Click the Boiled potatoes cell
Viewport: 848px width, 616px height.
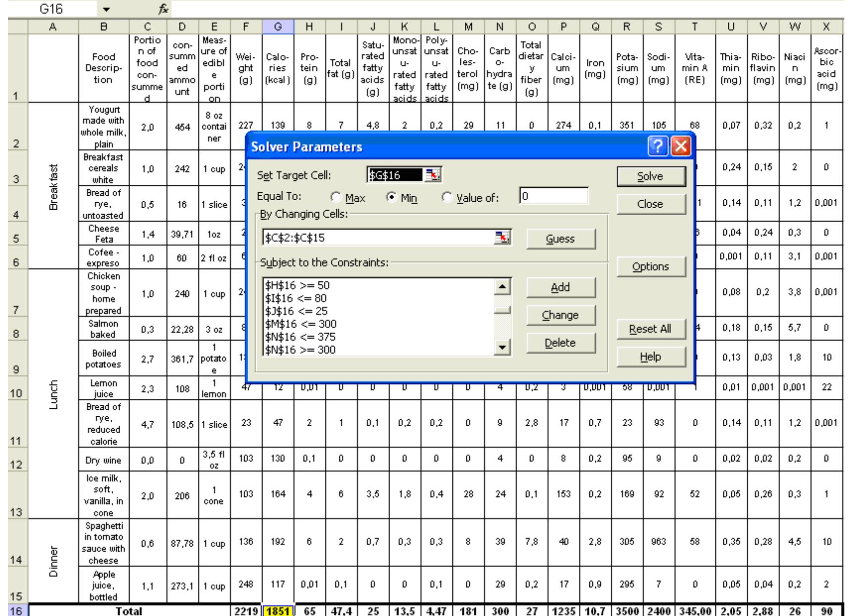[104, 358]
